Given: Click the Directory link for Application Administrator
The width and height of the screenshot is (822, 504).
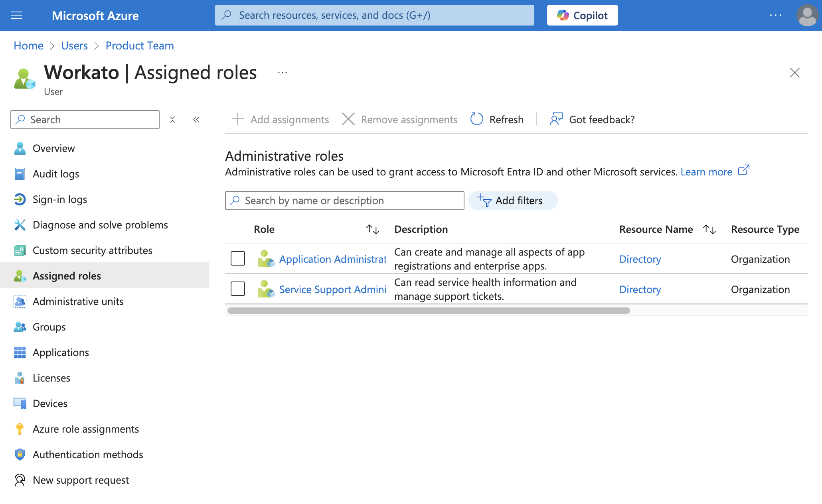Looking at the screenshot, I should click(639, 258).
